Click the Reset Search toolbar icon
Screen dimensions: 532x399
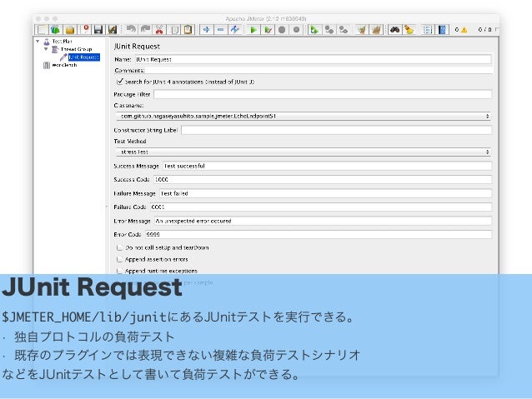click(409, 30)
